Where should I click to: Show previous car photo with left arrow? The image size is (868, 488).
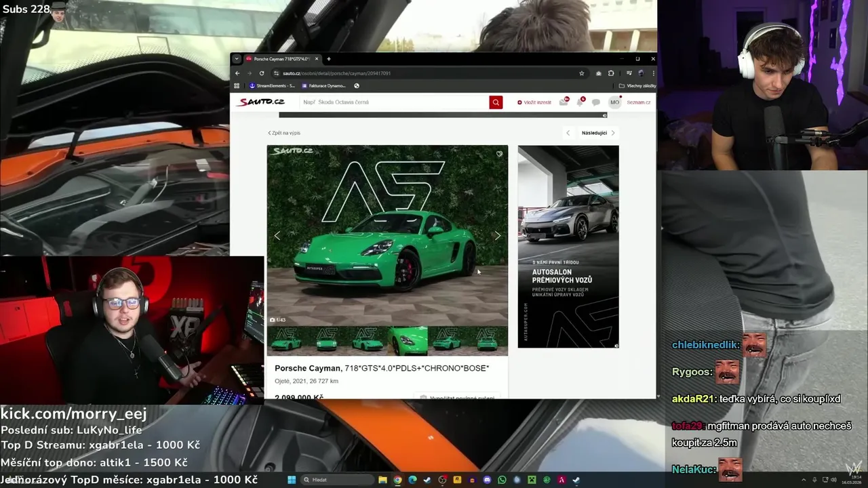277,235
